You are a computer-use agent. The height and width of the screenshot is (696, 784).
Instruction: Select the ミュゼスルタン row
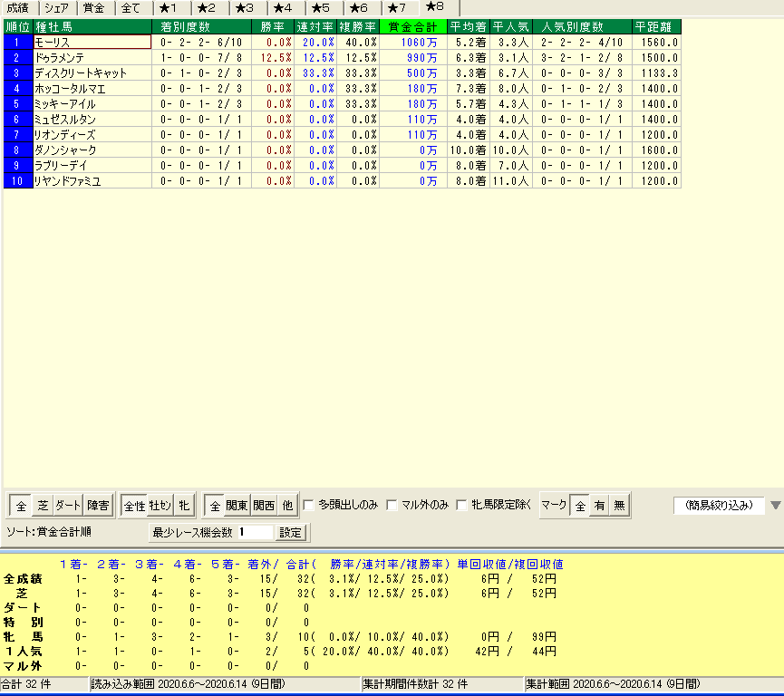(342, 119)
